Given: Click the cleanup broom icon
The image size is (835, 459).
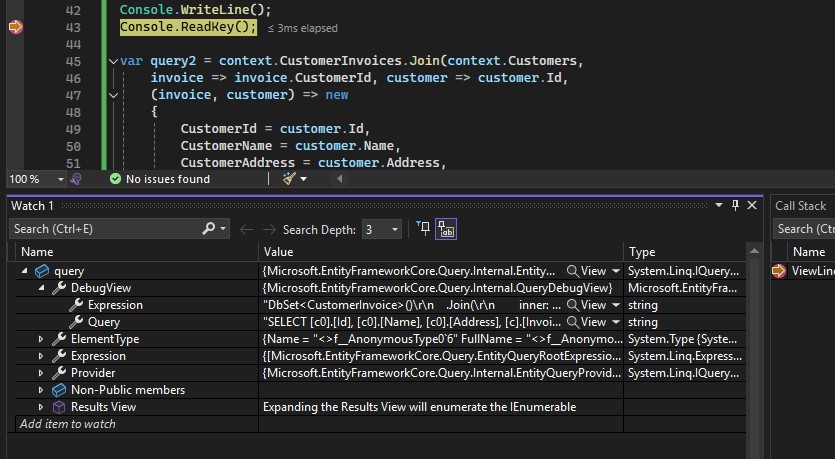Looking at the screenshot, I should 290,179.
